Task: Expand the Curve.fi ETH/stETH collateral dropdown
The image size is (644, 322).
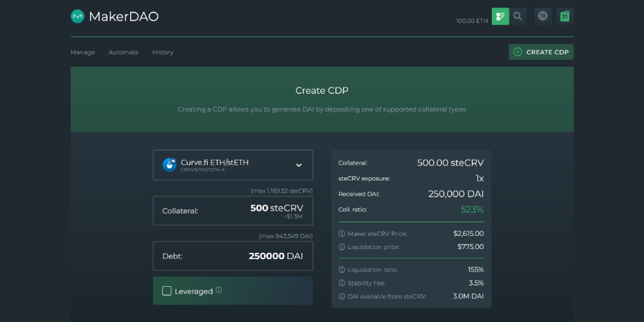Action: point(233,165)
